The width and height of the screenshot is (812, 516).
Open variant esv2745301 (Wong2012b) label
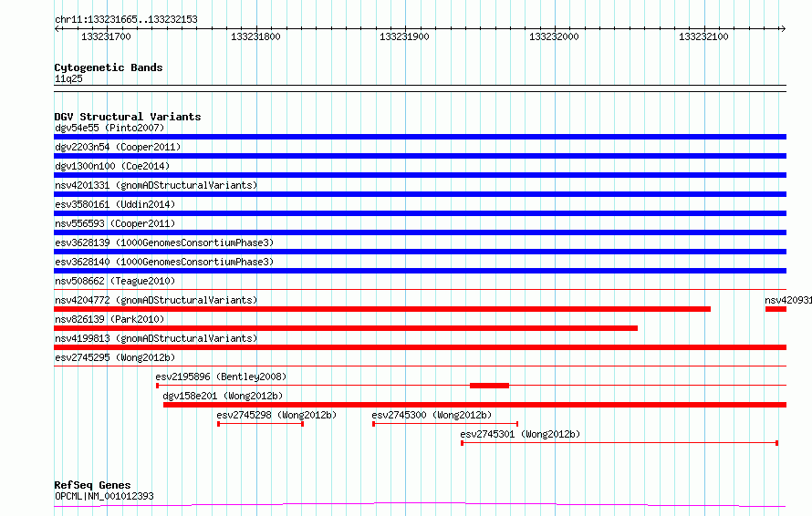520,434
